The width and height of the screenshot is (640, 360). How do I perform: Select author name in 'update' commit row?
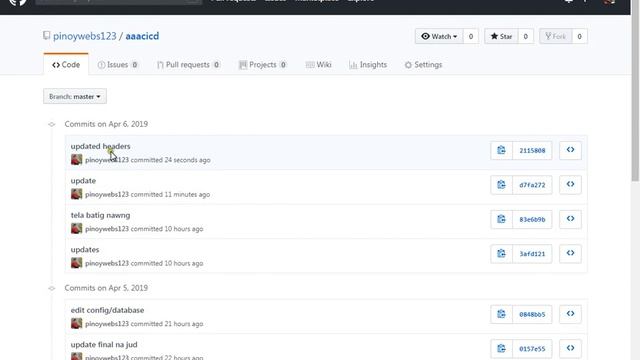[107, 194]
